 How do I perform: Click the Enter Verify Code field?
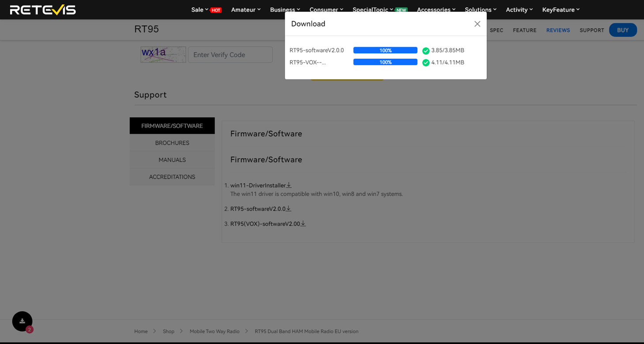coord(230,55)
